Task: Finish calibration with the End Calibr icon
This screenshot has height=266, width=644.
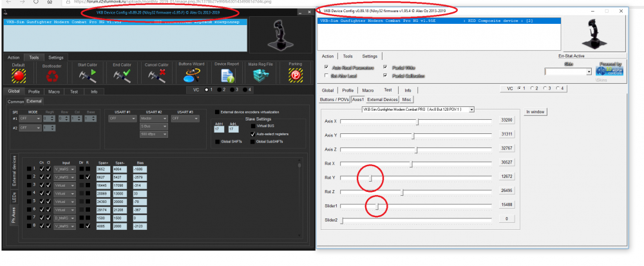Action: click(122, 76)
